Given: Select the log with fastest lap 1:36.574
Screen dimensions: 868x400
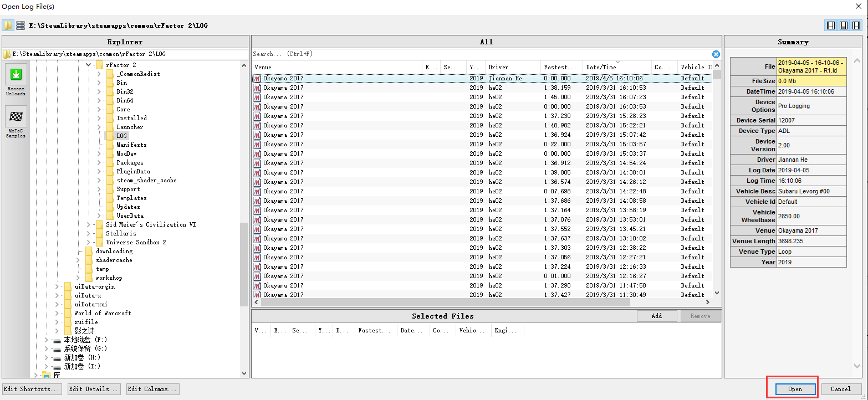Looking at the screenshot, I should tap(482, 182).
